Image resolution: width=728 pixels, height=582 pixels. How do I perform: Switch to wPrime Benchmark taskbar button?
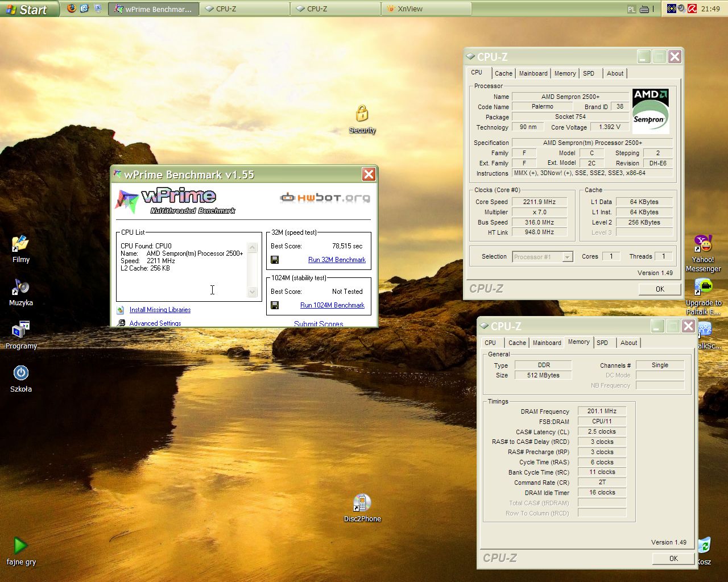(x=154, y=9)
